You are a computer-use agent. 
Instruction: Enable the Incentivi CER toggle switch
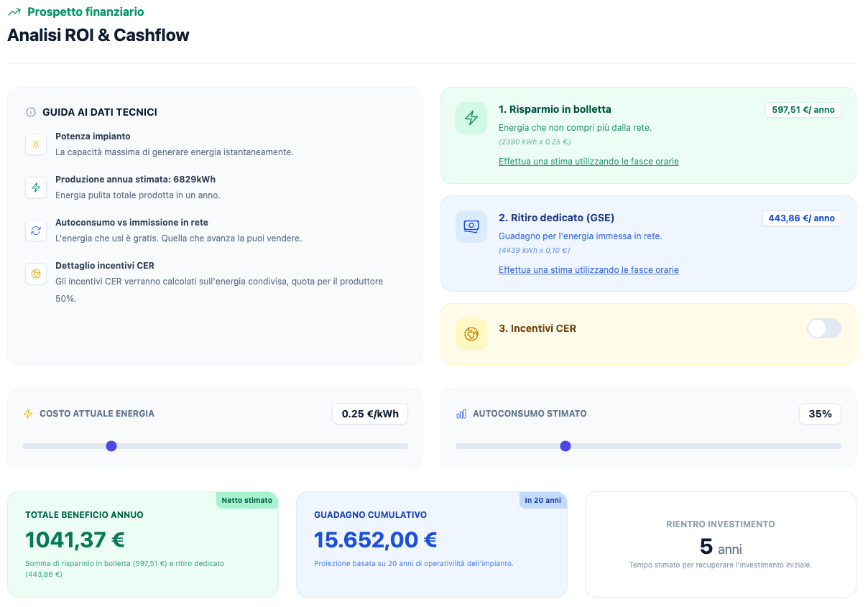[x=823, y=328]
